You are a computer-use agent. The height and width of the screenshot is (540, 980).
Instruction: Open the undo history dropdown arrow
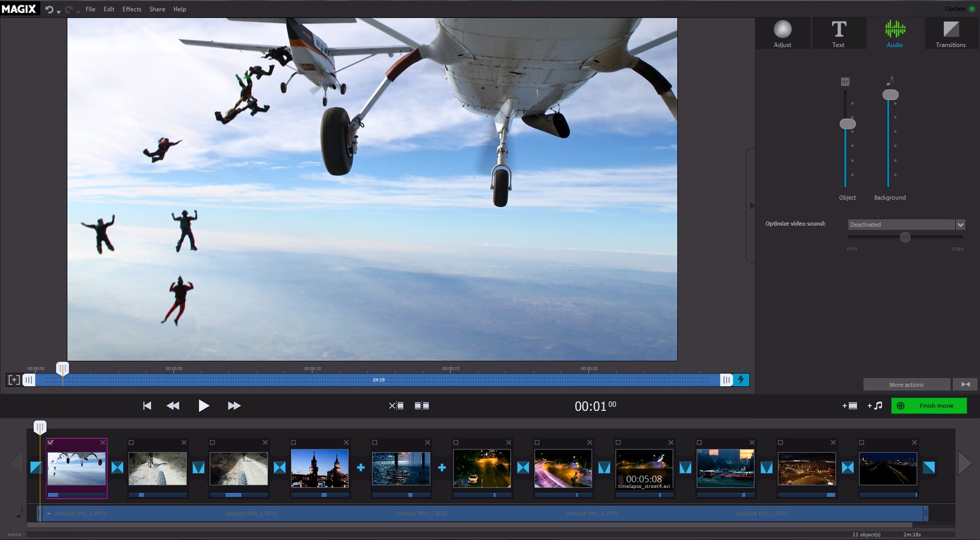point(59,12)
